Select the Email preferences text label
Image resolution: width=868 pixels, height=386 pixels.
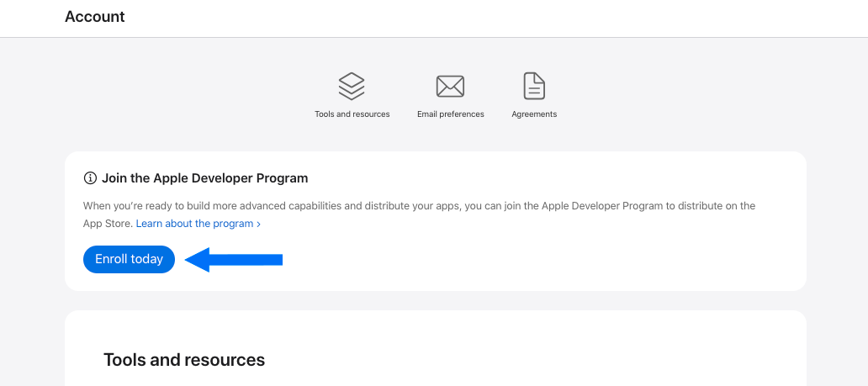click(450, 114)
